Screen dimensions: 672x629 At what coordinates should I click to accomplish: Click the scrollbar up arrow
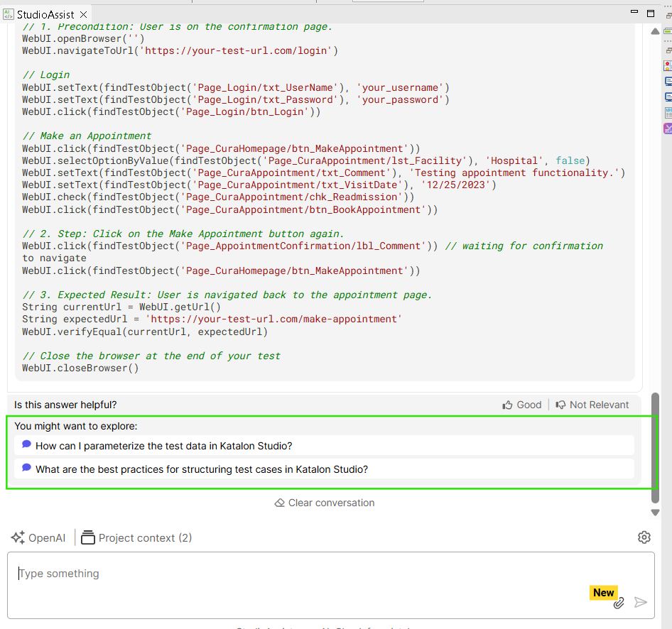[x=655, y=31]
